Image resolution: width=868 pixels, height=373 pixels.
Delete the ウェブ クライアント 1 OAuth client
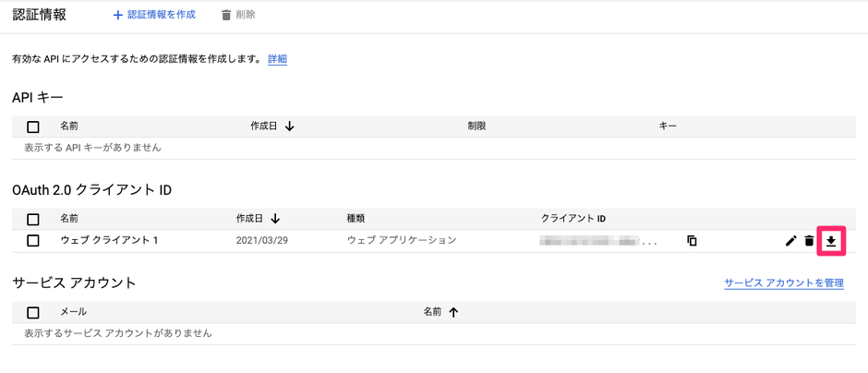810,241
